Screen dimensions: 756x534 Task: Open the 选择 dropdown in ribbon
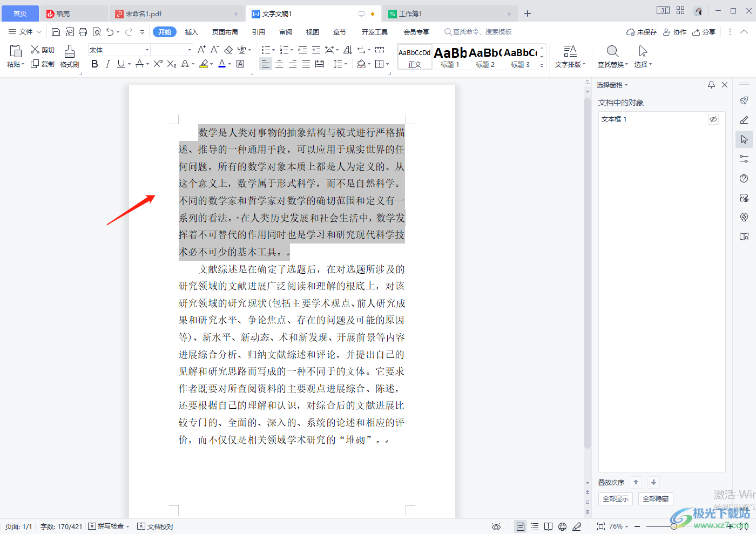click(x=643, y=64)
